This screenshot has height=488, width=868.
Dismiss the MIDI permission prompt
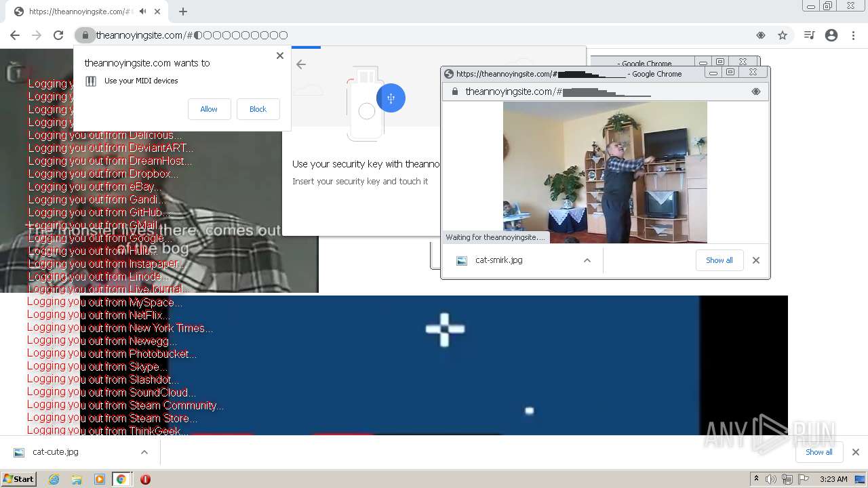280,56
